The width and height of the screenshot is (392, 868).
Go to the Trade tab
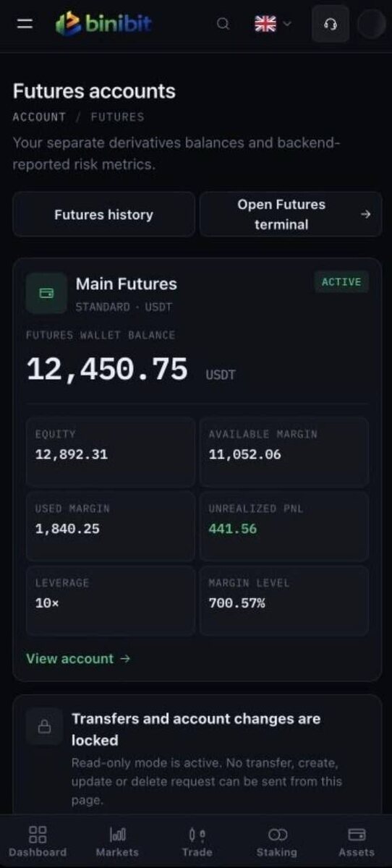pos(197,843)
